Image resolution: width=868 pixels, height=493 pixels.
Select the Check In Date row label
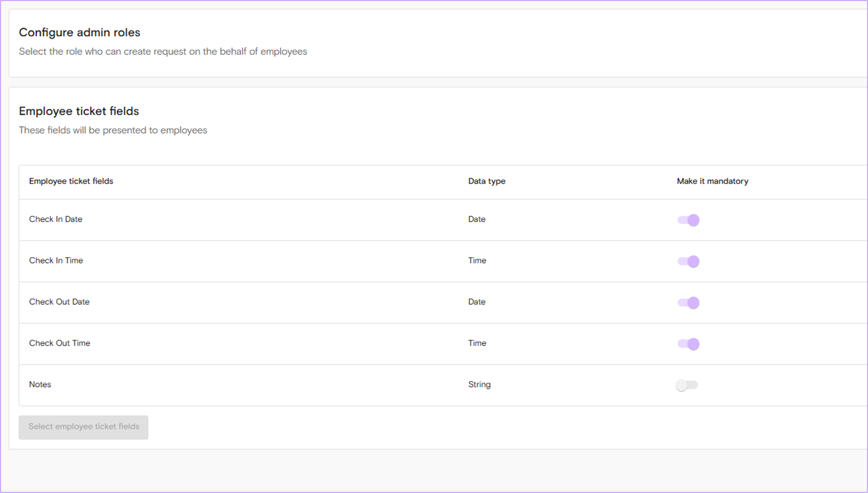click(55, 219)
